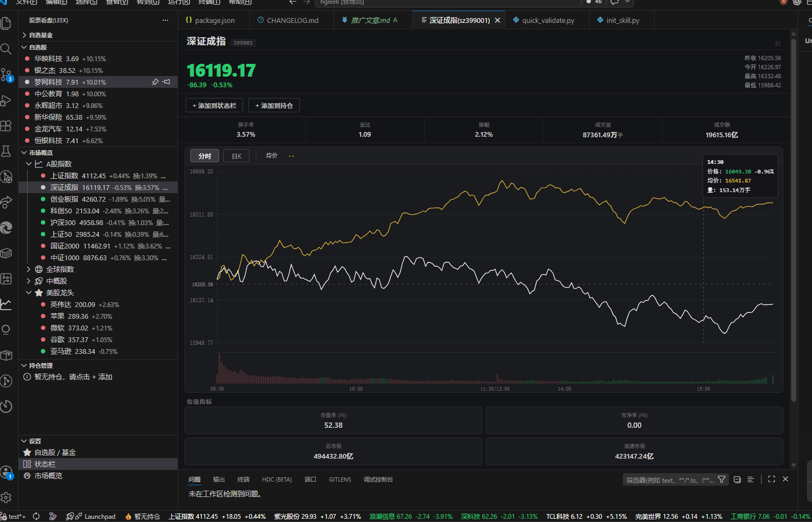This screenshot has height=522, width=812.
Task: Open the CHANGELOG.md tab
Action: pos(292,20)
